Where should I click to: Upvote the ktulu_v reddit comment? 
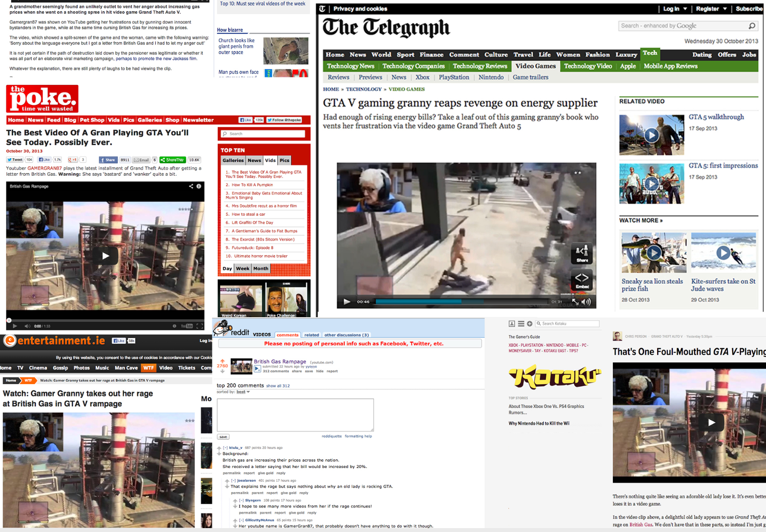(219, 448)
